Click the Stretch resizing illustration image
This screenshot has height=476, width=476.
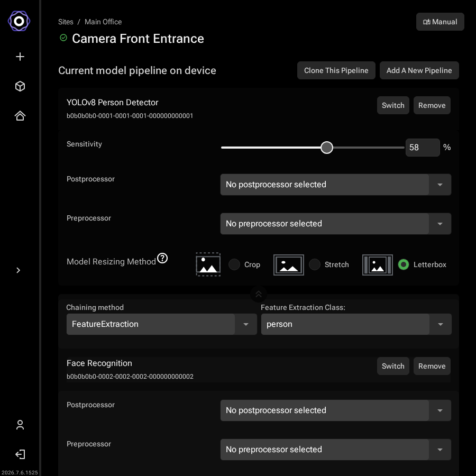pos(289,265)
